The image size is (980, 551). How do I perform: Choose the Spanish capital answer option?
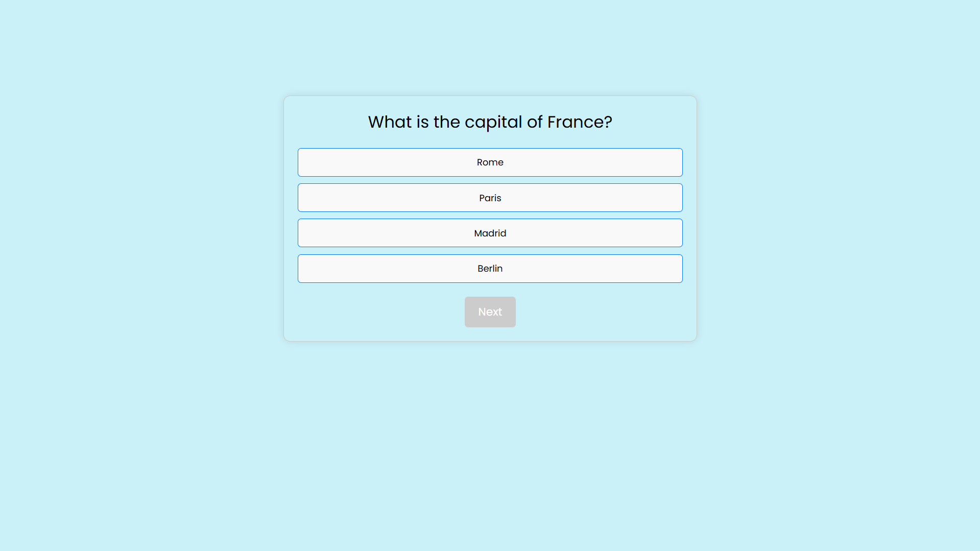point(490,233)
